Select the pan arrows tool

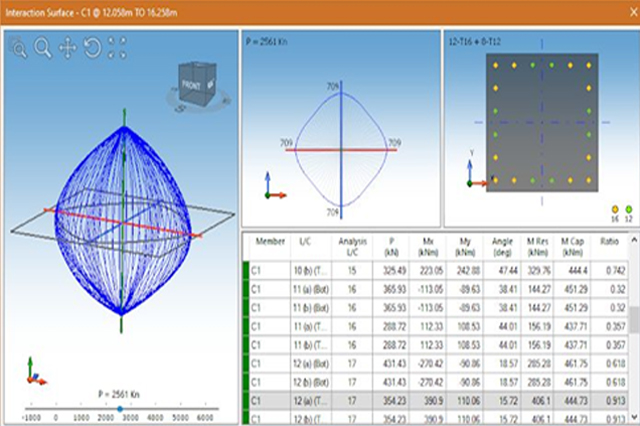[x=68, y=47]
